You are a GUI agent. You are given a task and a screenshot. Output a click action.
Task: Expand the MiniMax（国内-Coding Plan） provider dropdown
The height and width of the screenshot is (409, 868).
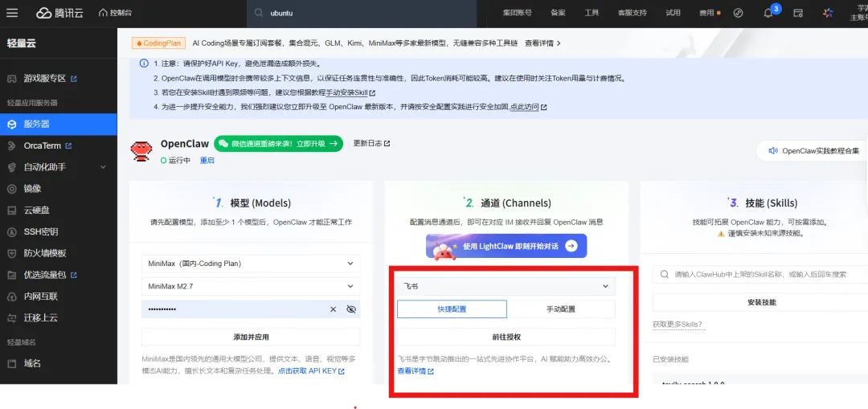coord(251,264)
